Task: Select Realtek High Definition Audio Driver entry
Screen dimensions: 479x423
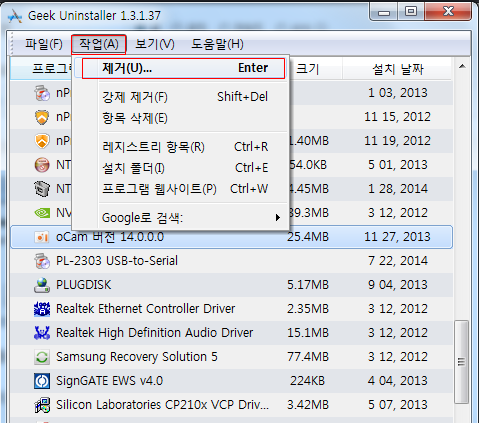Action: [232, 333]
